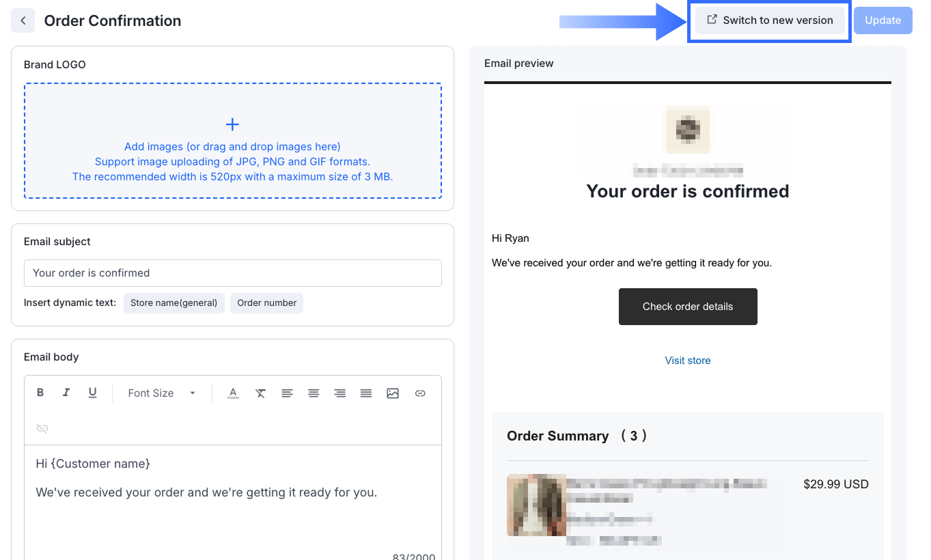
Task: Center-align the email body text
Action: pos(314,393)
